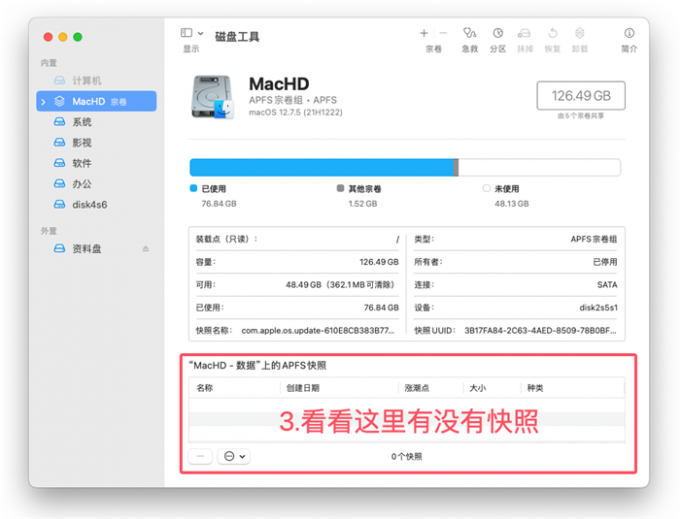680x519 pixels.
Task: Click the device value disk2s5s1
Action: pyautogui.click(x=598, y=307)
